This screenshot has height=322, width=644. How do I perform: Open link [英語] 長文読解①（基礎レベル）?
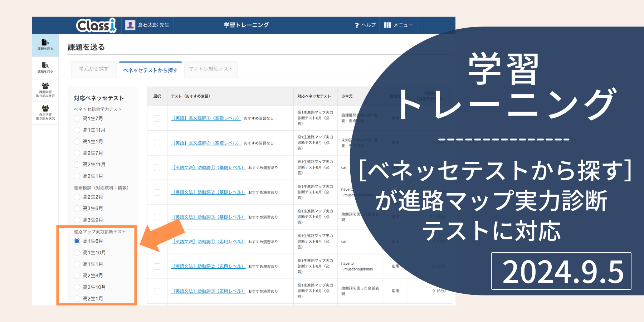click(x=206, y=118)
